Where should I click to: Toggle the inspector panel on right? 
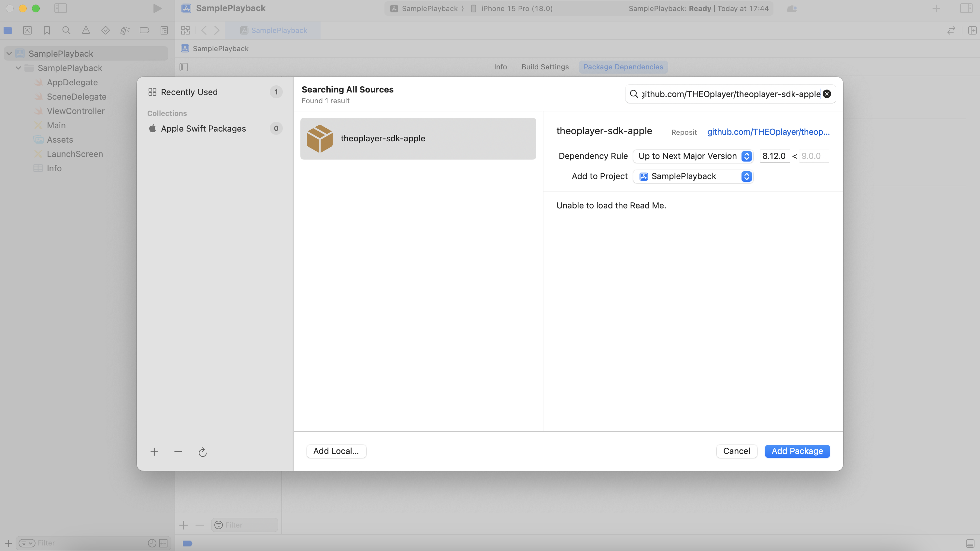point(966,8)
